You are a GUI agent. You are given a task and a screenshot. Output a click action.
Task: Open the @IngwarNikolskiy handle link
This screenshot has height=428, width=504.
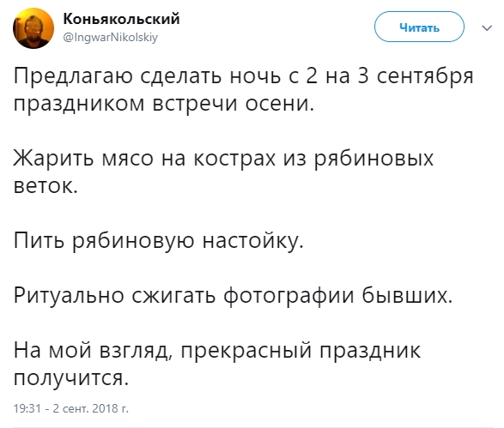[111, 38]
